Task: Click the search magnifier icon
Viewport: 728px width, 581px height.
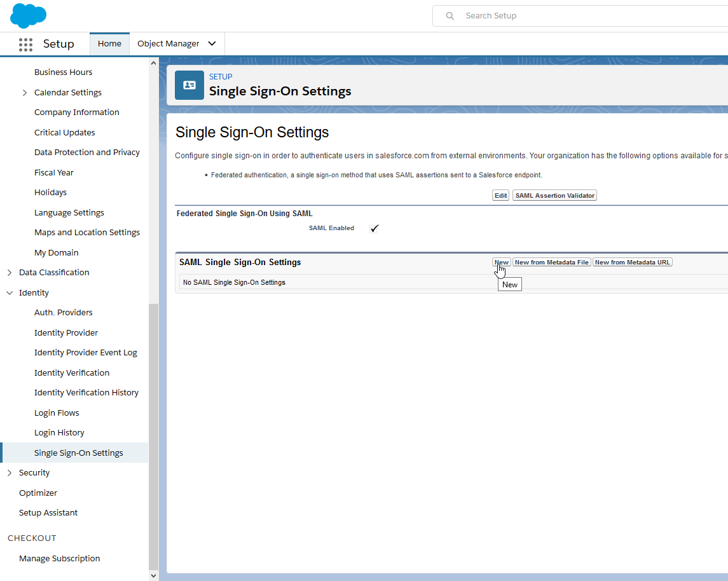Action: [450, 16]
